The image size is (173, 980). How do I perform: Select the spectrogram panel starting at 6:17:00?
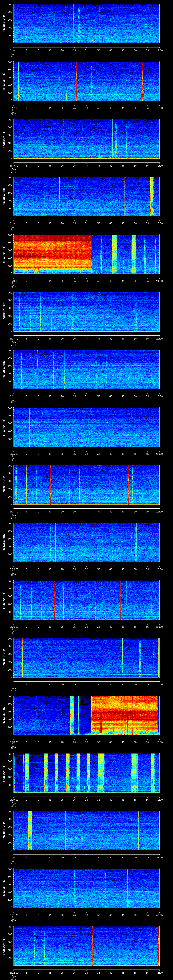tap(86, 81)
